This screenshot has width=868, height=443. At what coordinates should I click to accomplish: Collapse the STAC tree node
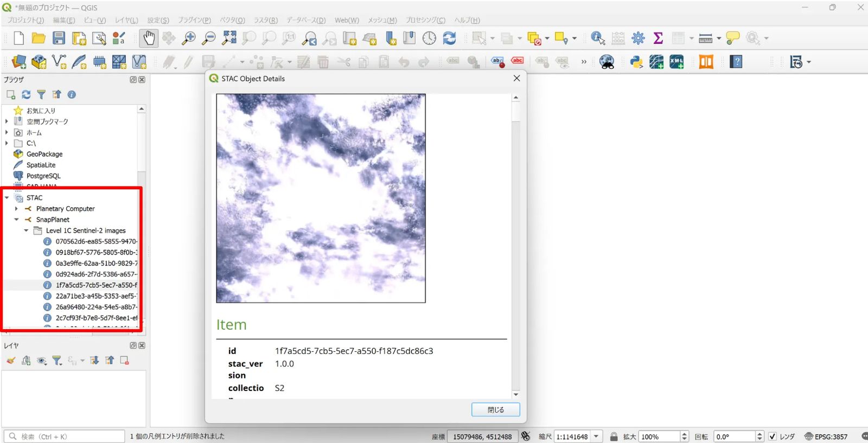[7, 198]
